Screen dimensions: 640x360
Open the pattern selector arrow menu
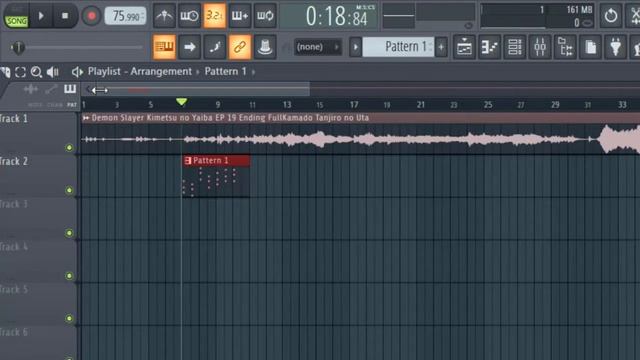[x=356, y=47]
